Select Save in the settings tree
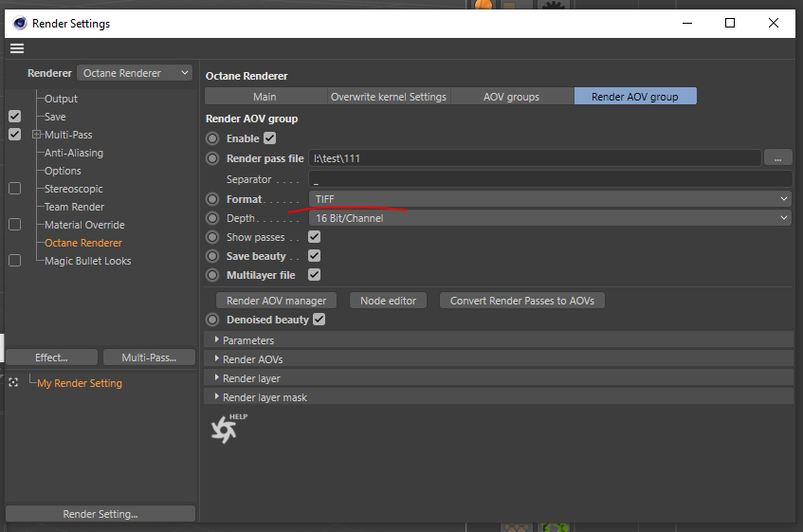 [x=55, y=117]
